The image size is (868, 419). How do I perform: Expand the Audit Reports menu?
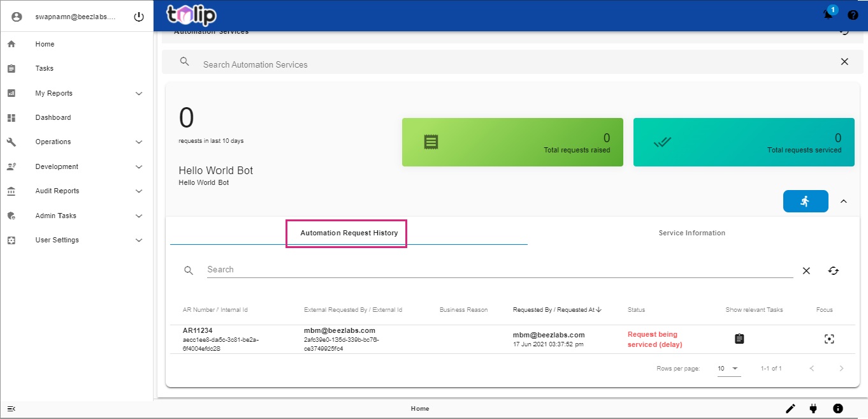point(139,191)
